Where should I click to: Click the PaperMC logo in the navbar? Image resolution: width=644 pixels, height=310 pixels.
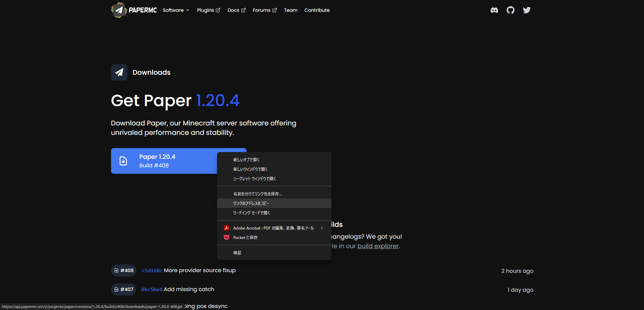134,10
